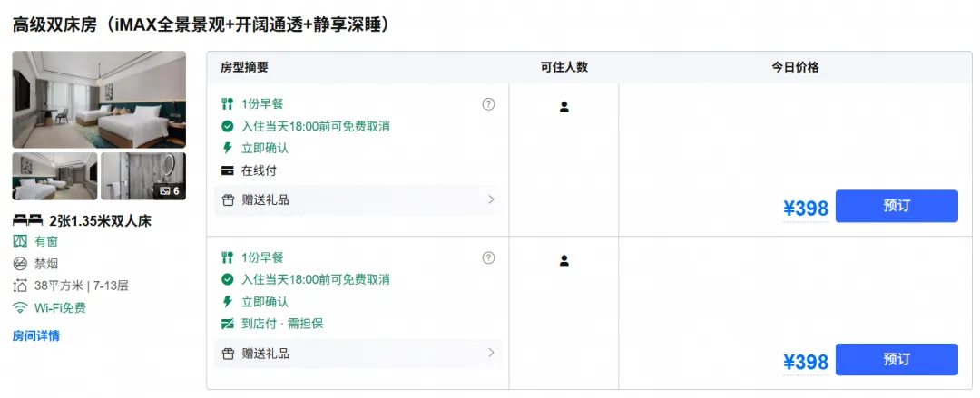Click the gift icon in first 赠送礼品 row
This screenshot has width=980, height=398.
[x=228, y=200]
